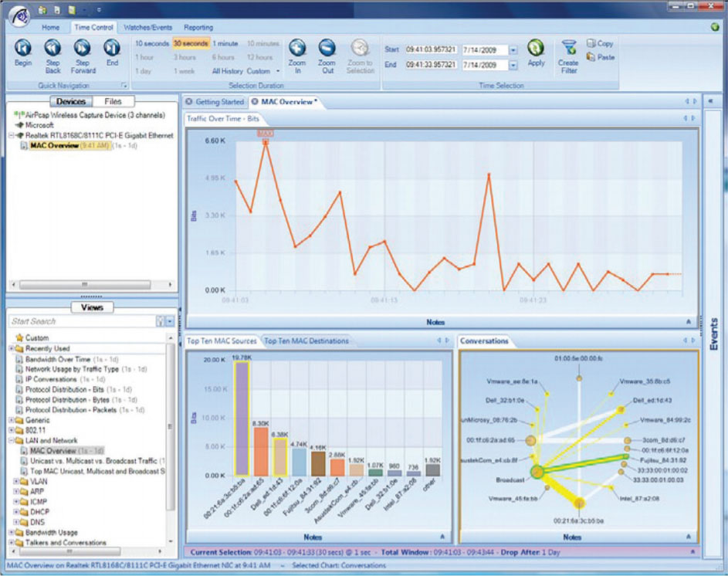Click the Create Filter icon
The width and height of the screenshot is (728, 576).
pos(568,49)
